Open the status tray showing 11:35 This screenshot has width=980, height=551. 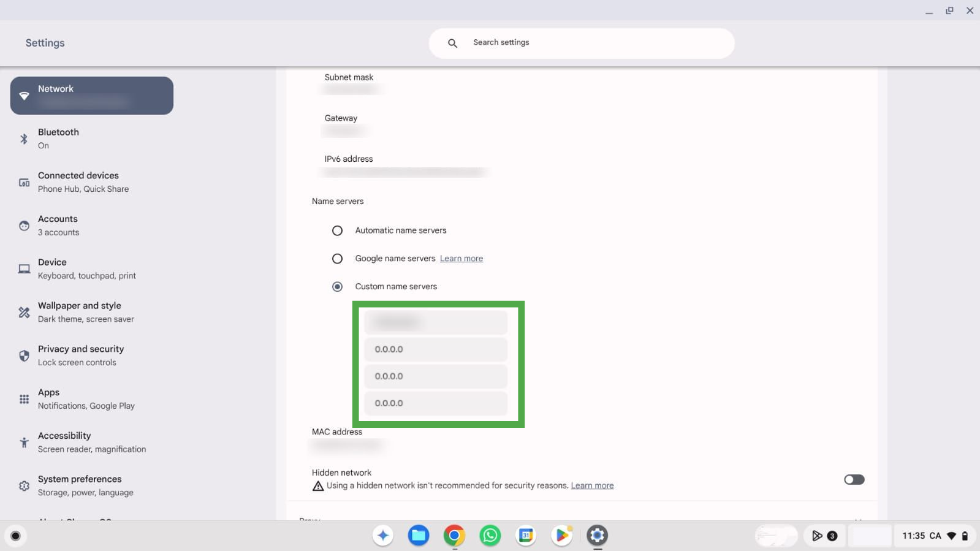pos(935,536)
